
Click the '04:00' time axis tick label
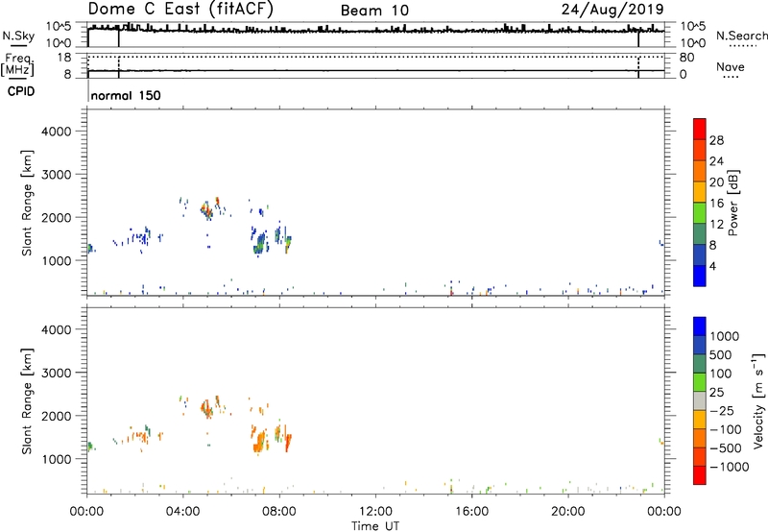(182, 512)
